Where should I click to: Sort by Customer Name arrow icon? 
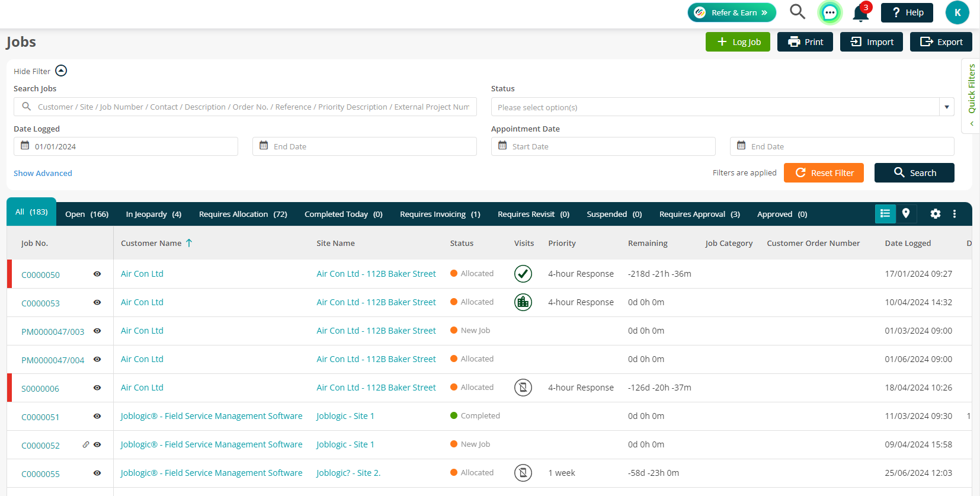click(189, 243)
